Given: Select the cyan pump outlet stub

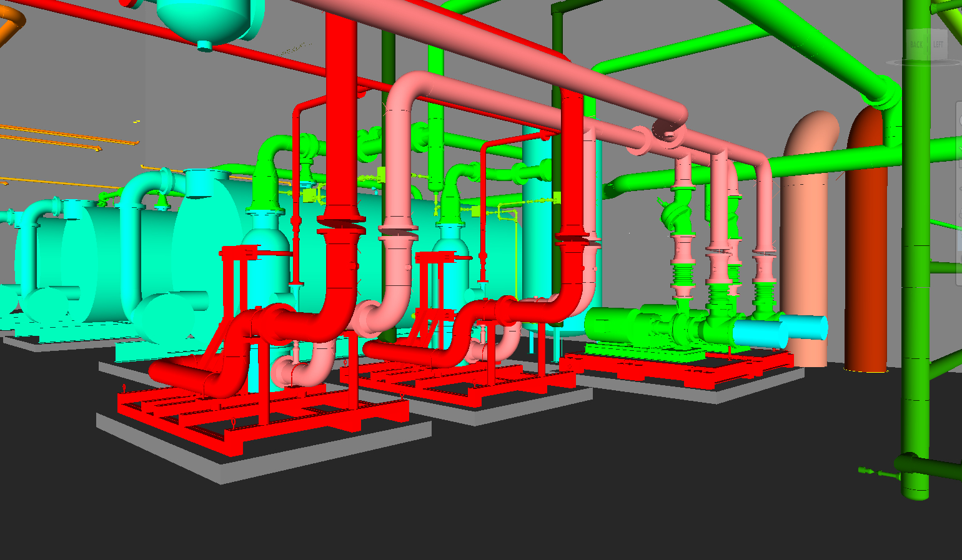Looking at the screenshot, I should point(781,331).
